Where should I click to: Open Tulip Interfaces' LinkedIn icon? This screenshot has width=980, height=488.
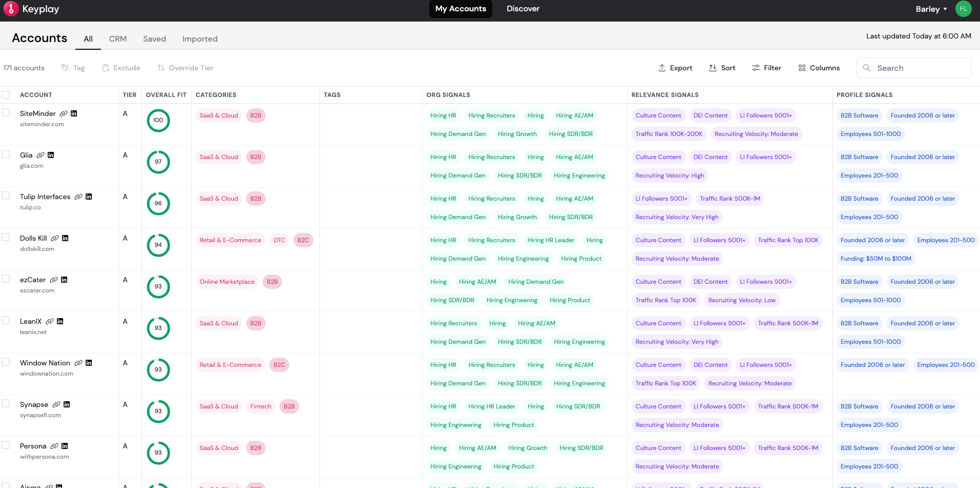pos(89,197)
